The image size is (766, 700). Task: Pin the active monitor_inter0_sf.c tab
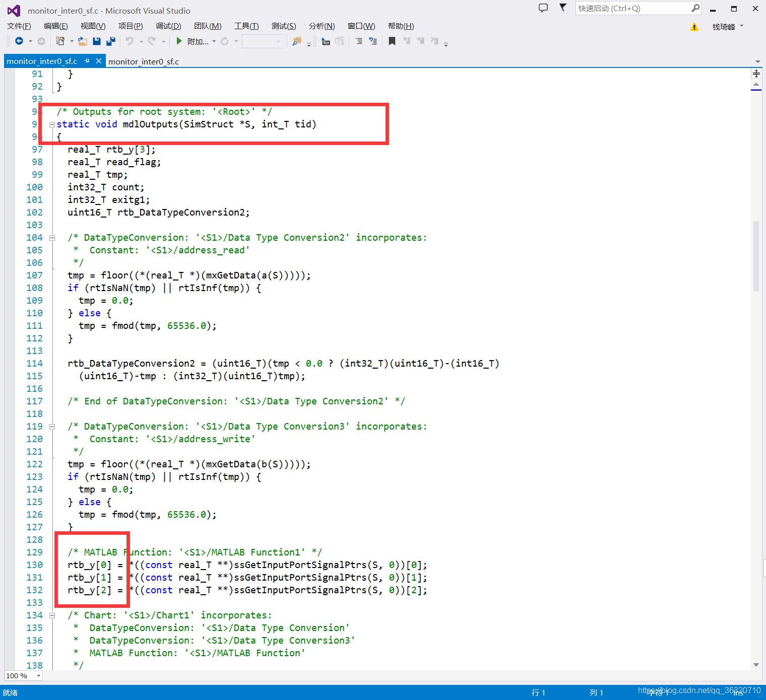[x=87, y=61]
